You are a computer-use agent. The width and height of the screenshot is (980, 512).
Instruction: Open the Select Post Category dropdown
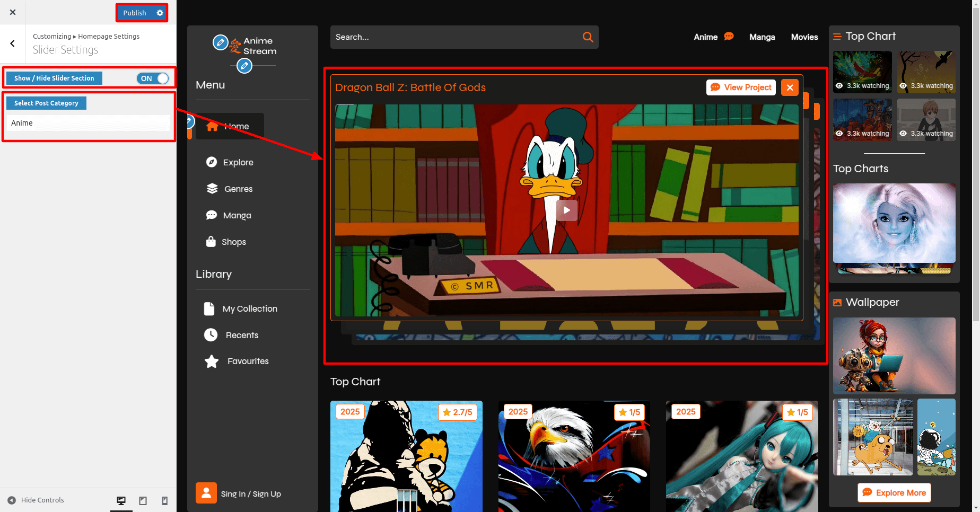pyautogui.click(x=88, y=123)
